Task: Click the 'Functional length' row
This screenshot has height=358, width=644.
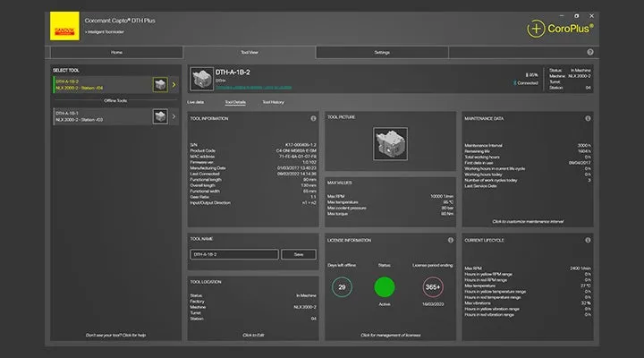Action: click(253, 180)
